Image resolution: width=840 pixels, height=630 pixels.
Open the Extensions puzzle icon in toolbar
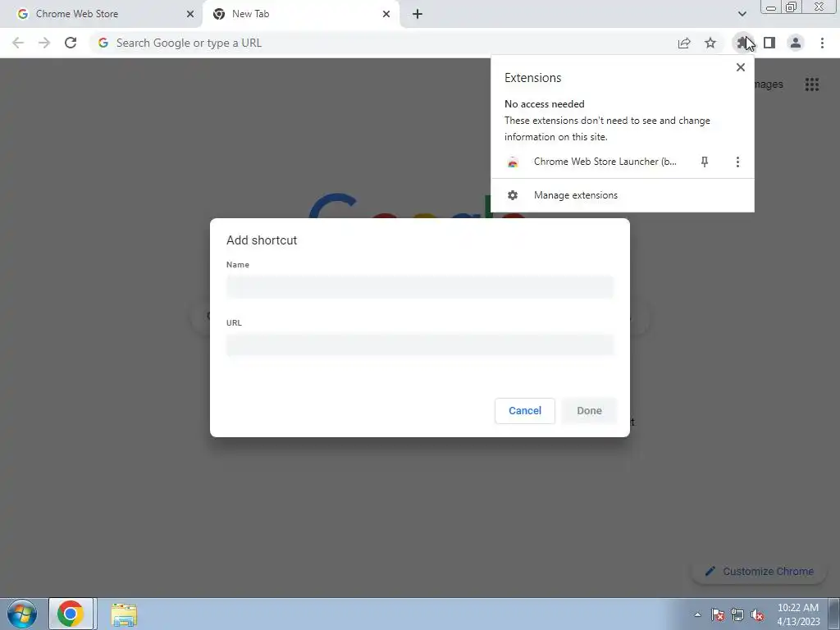tap(742, 43)
